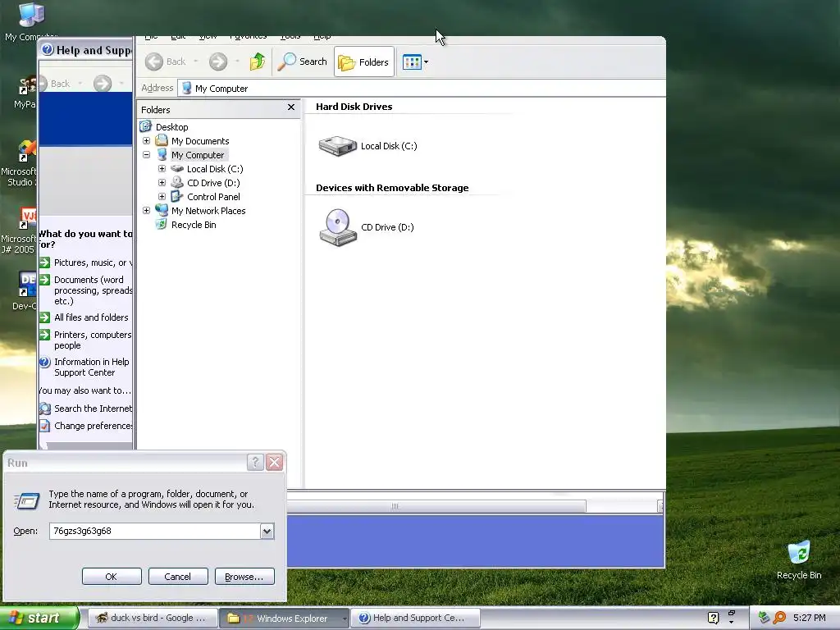This screenshot has width=840, height=630.
Task: Expand CD Drive (D:) tree node
Action: pyautogui.click(x=162, y=183)
